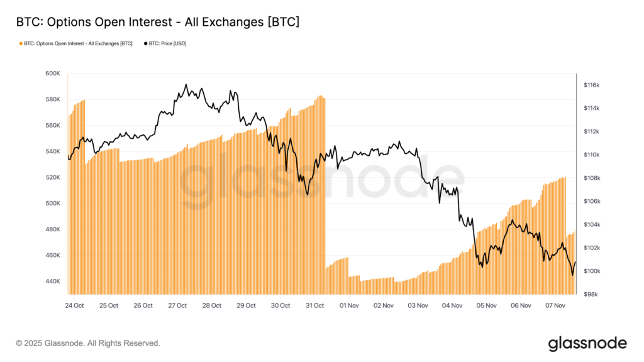Click the Glassnode copyright notice

click(88, 343)
